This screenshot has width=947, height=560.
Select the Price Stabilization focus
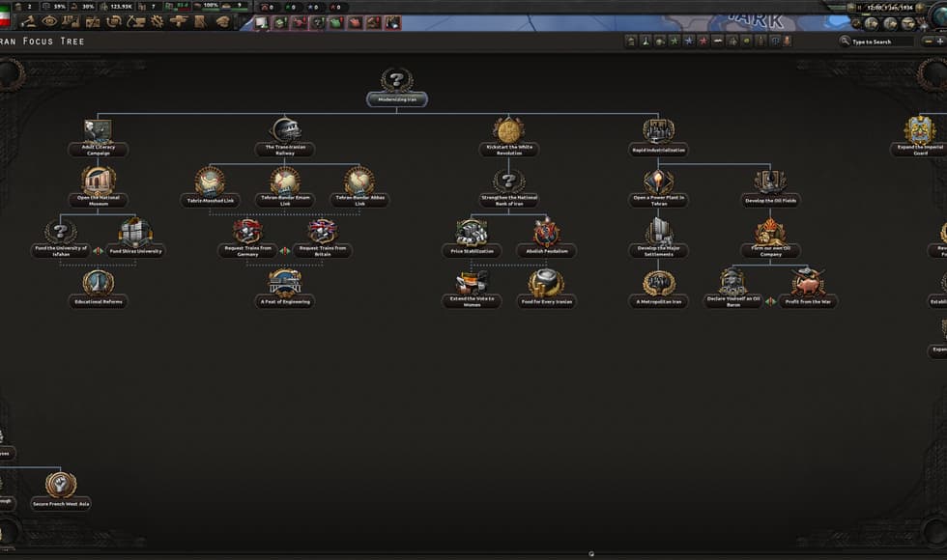tap(472, 239)
